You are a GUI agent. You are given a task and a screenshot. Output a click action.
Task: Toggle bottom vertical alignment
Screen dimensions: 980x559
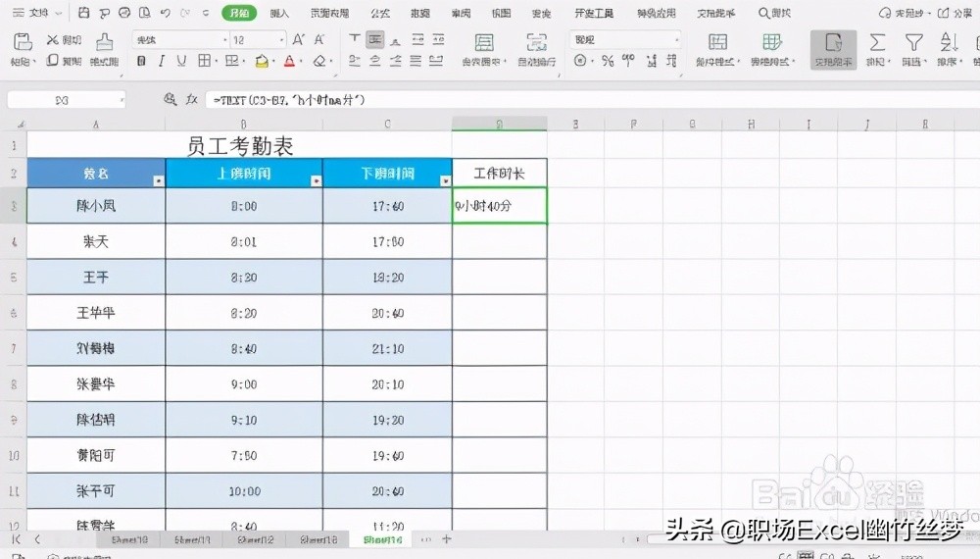pyautogui.click(x=395, y=40)
